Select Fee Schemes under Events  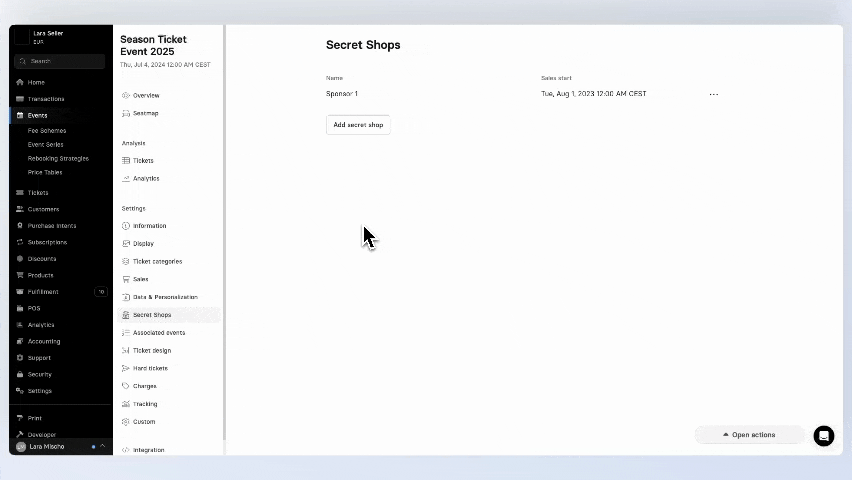(x=47, y=130)
